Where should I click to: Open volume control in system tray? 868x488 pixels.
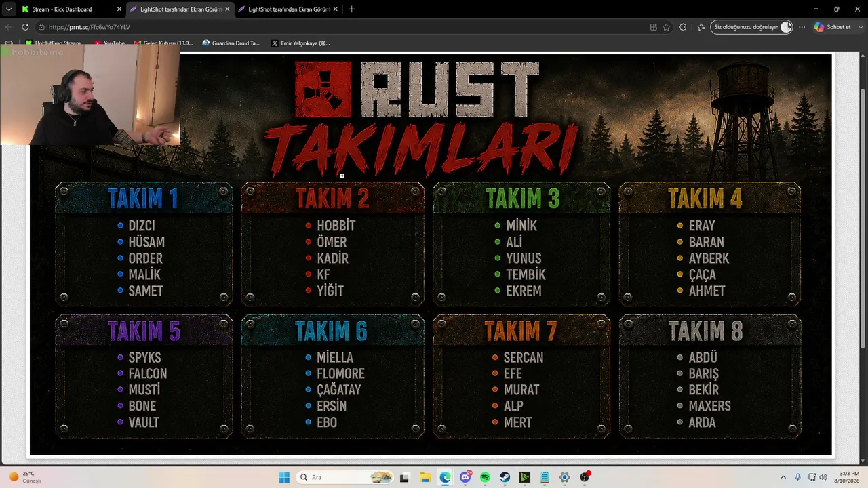point(825,477)
